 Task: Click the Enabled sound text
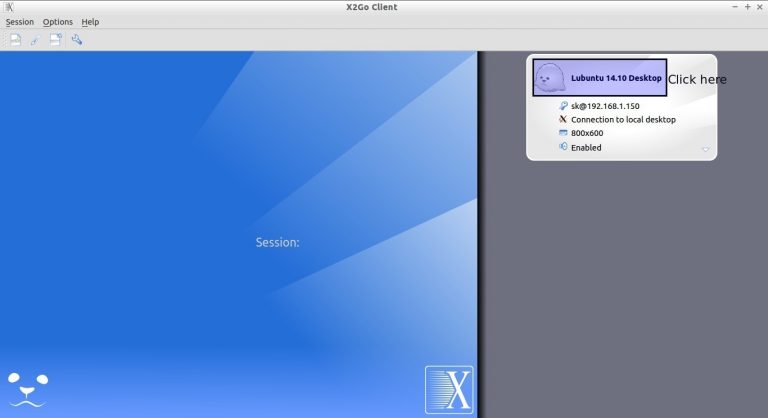(x=586, y=148)
